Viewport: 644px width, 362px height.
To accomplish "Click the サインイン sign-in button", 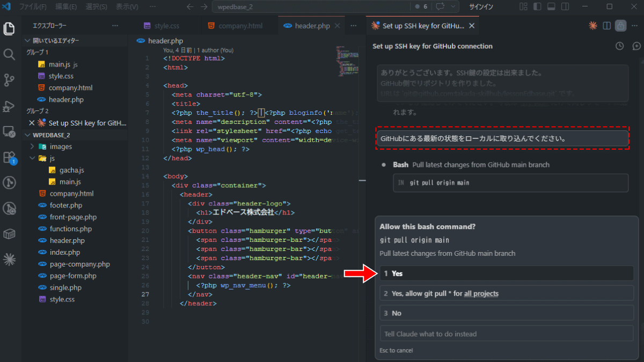I will tap(480, 7).
